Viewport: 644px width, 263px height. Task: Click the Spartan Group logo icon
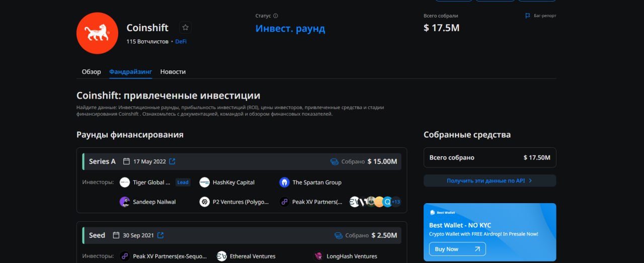[284, 182]
